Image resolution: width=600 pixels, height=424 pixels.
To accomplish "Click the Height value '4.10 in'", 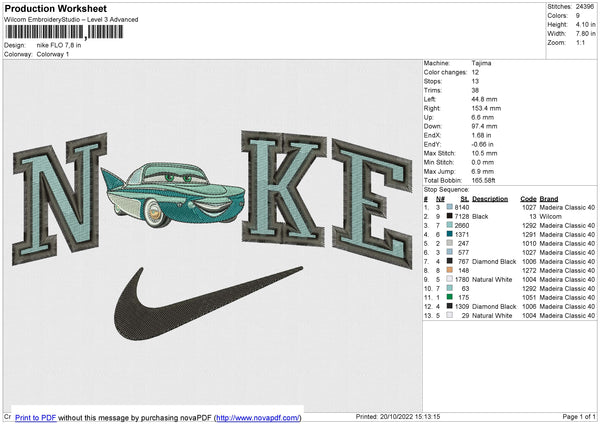I will point(585,24).
